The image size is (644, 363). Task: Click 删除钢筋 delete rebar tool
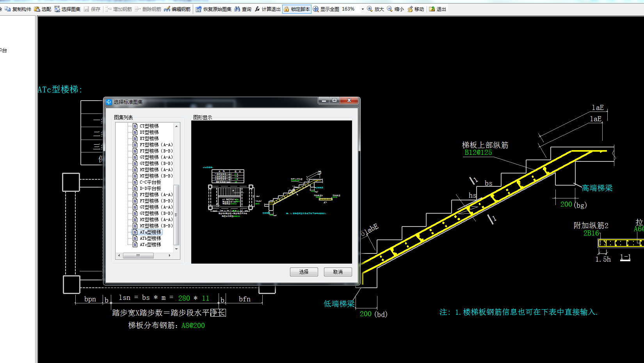pyautogui.click(x=148, y=9)
